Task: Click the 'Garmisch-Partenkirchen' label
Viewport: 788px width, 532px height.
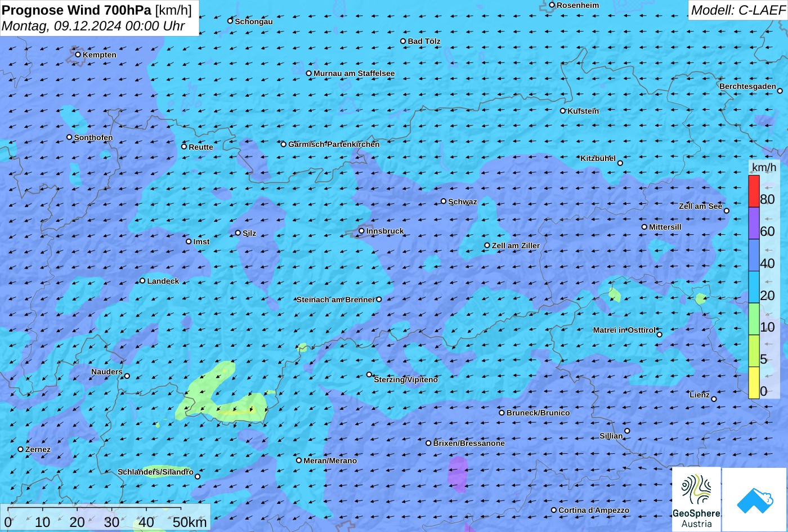Action: [334, 144]
